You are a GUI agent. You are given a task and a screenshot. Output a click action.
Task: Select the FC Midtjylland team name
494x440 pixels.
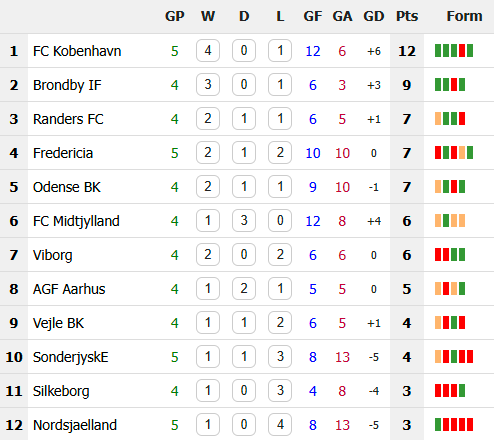click(76, 221)
